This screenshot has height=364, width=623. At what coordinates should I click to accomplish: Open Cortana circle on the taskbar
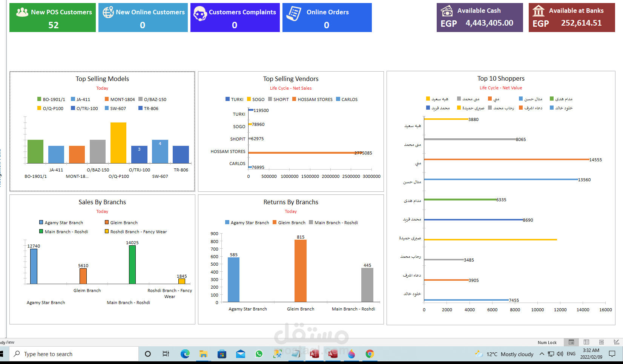tap(148, 354)
